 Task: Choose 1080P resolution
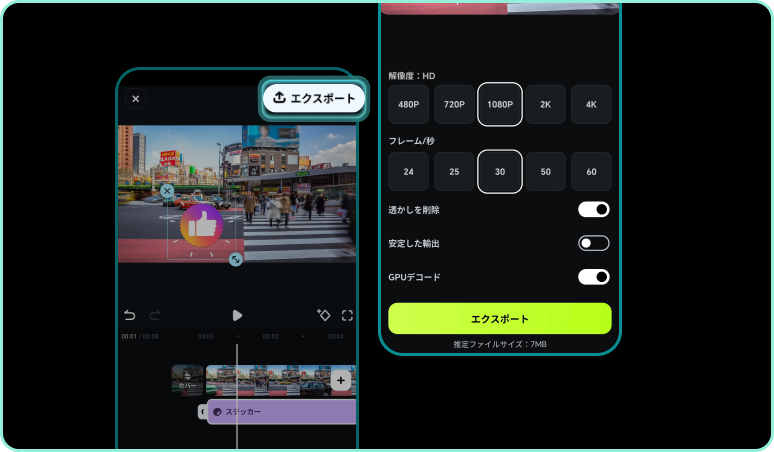pos(500,105)
